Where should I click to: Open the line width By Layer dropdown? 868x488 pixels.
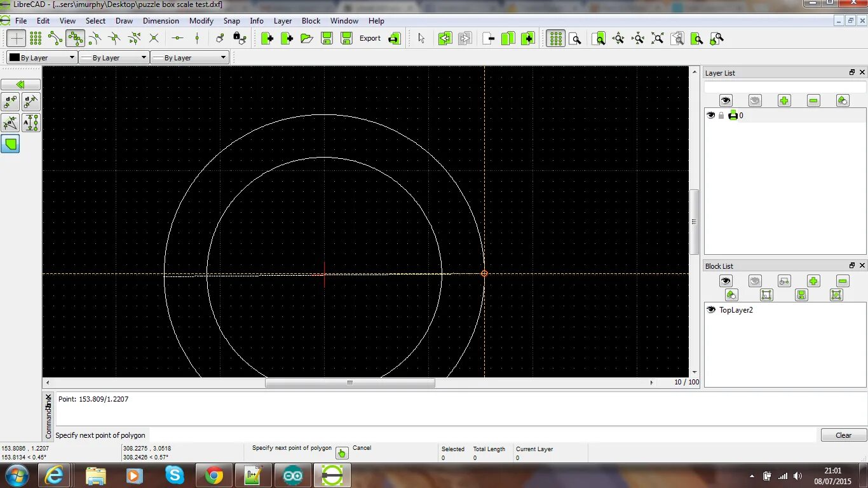pos(114,58)
